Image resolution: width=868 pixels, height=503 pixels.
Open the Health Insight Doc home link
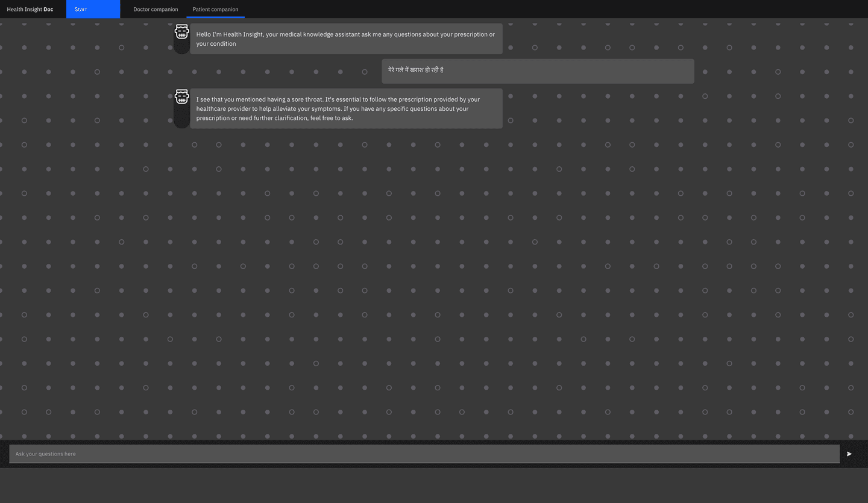[x=30, y=9]
